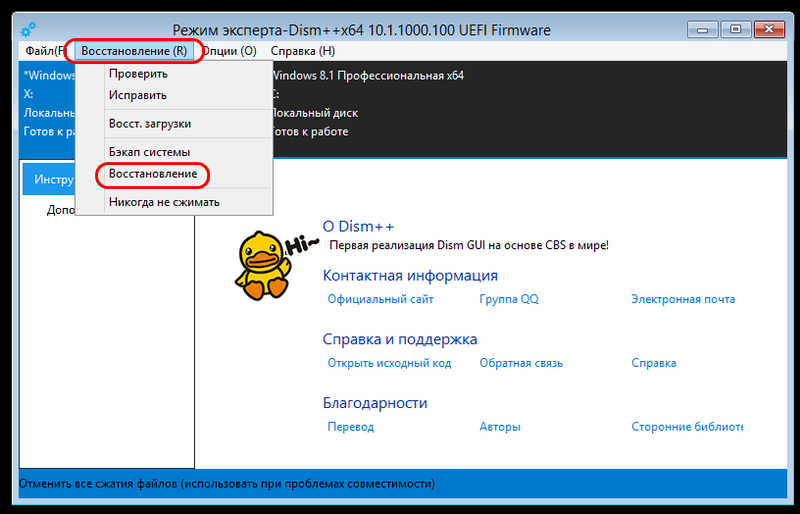Select Восст. загрузки menu entry

tap(174, 124)
